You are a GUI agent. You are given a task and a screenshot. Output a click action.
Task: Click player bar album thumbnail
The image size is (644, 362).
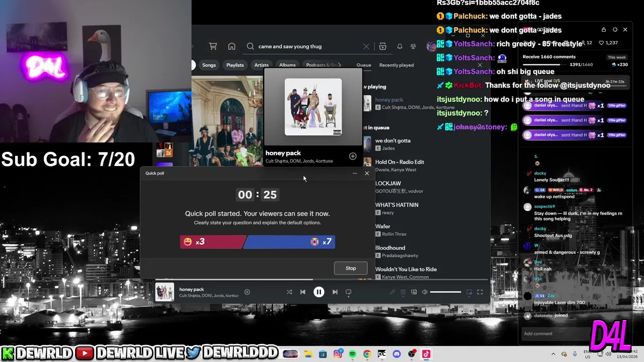click(165, 292)
